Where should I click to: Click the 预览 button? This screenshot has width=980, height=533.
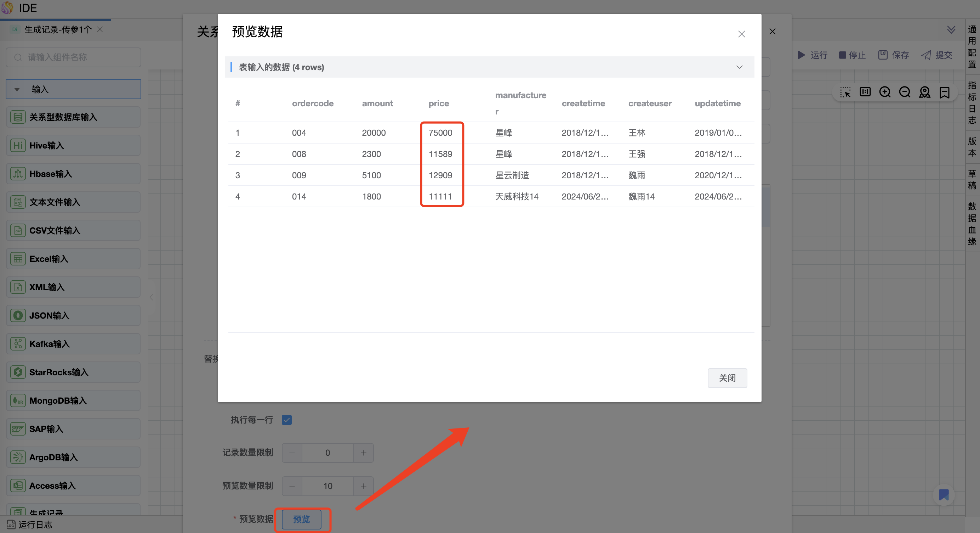click(x=301, y=519)
